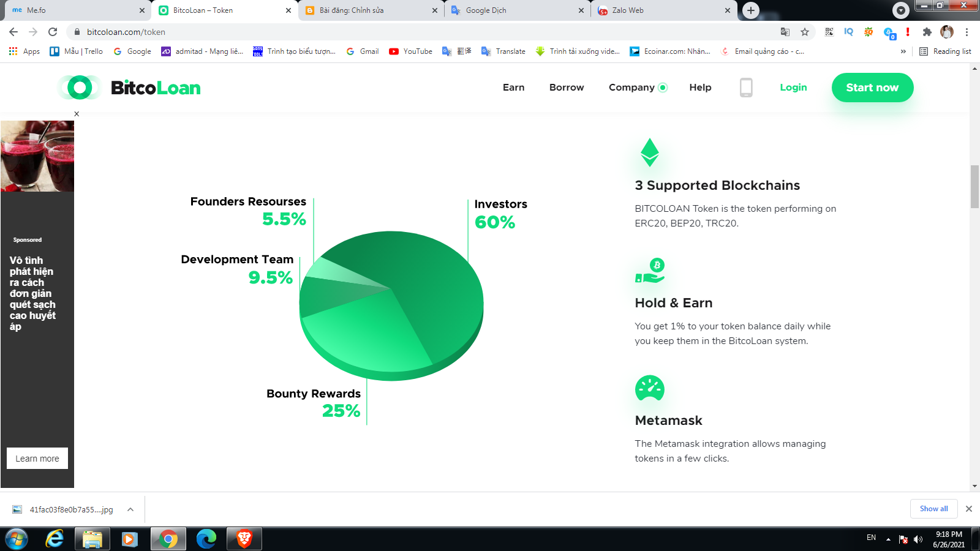Open the Reading list
980x551 pixels.
[x=945, y=51]
